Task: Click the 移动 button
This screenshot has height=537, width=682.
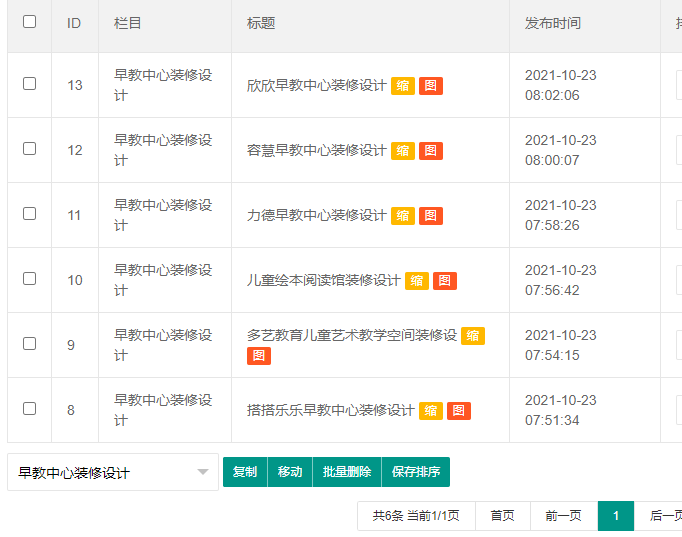Action: [x=290, y=472]
